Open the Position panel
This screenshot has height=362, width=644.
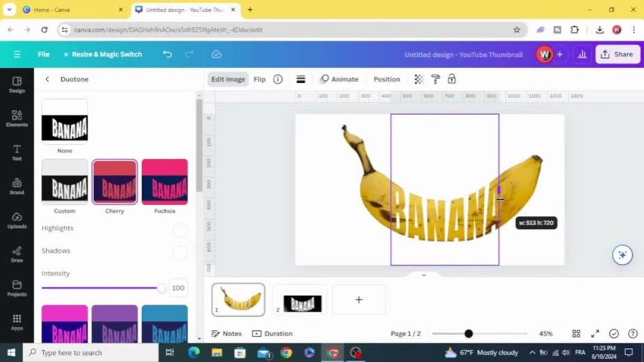(386, 79)
